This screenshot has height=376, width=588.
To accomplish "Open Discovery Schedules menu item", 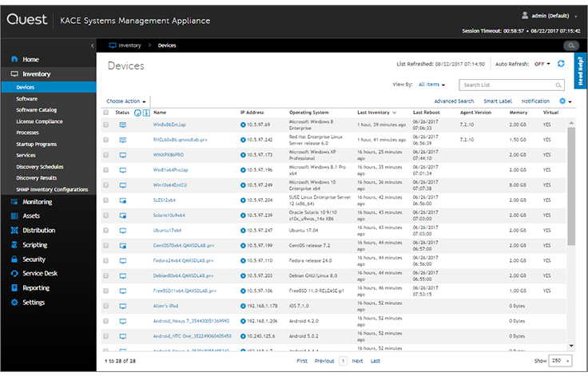I will click(x=41, y=167).
